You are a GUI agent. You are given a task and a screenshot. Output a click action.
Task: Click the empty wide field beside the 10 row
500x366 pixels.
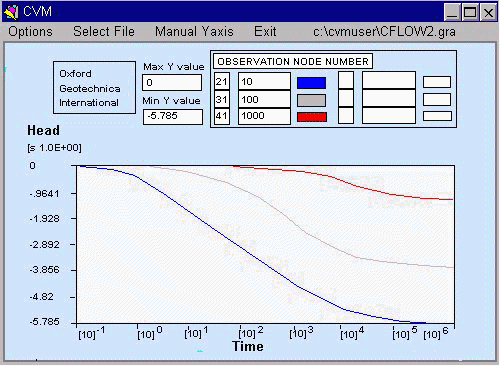[x=389, y=80]
